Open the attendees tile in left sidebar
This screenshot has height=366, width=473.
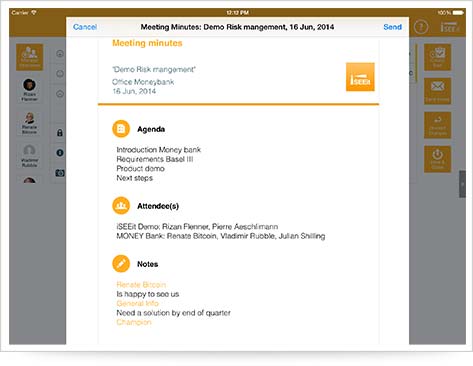[x=30, y=57]
